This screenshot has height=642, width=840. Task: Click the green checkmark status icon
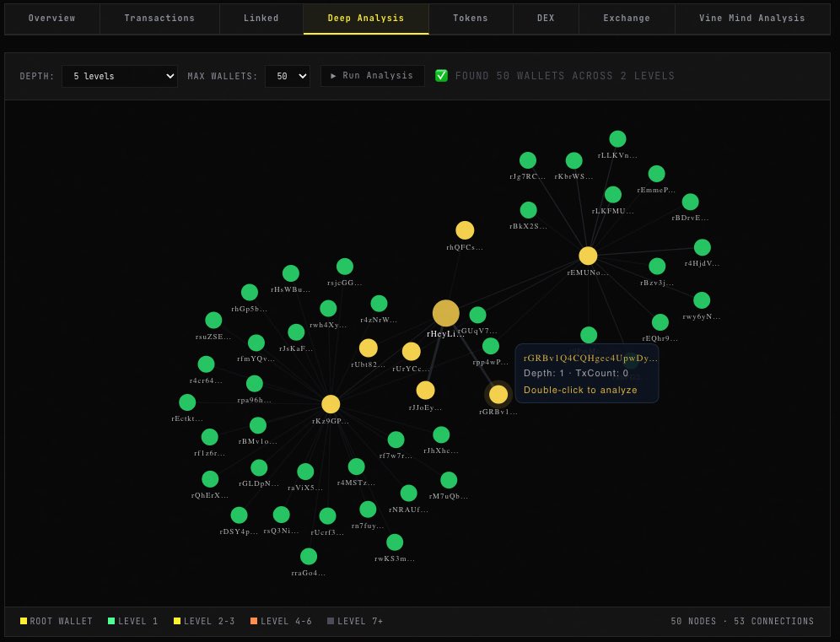(441, 76)
